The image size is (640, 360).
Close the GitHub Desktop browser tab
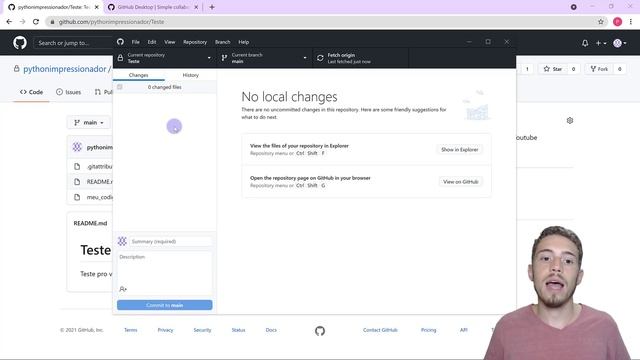(196, 7)
